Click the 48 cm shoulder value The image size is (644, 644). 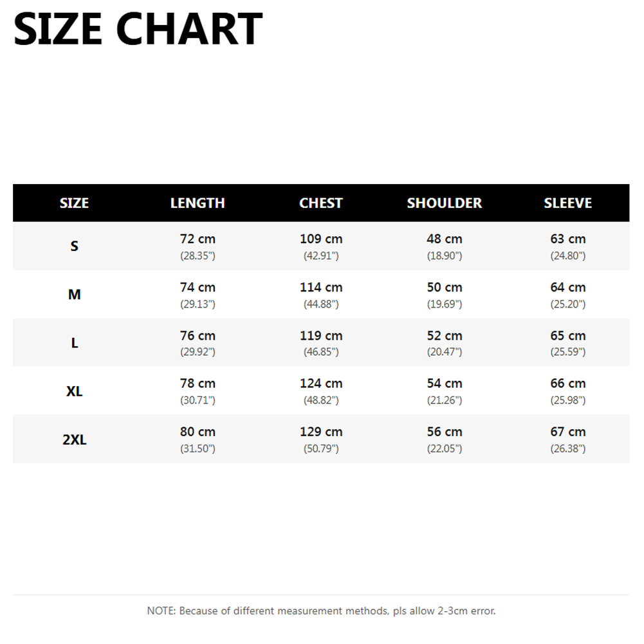pos(445,239)
